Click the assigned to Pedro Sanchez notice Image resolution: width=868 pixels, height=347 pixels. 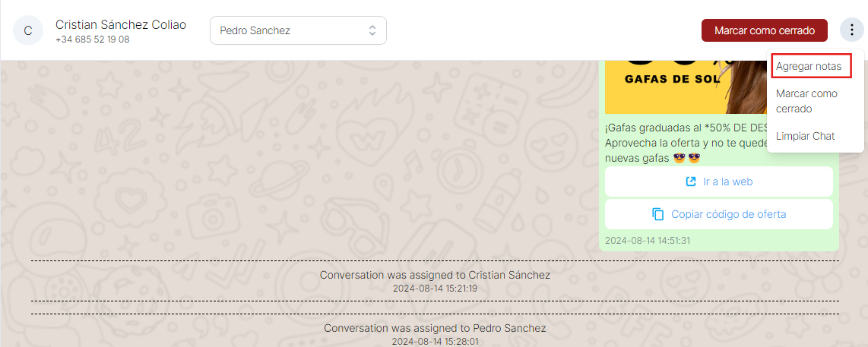(x=435, y=328)
